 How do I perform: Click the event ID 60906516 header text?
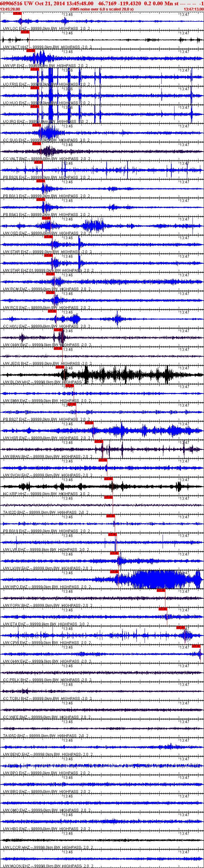pyautogui.click(x=11, y=3)
